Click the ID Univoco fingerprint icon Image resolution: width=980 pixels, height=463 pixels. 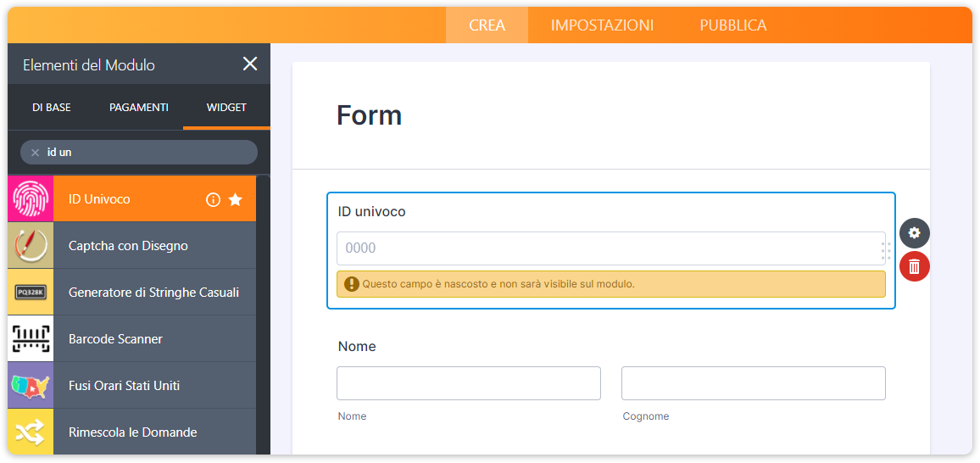[31, 199]
